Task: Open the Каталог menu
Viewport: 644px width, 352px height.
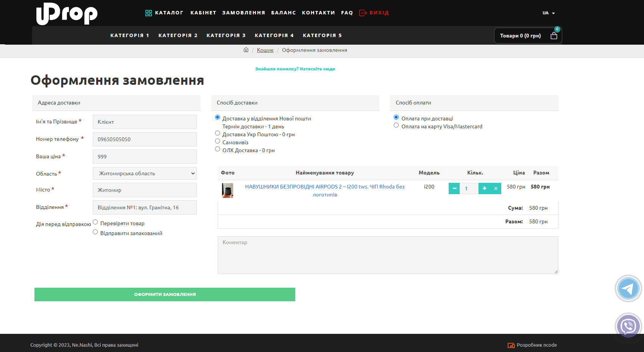Action: point(164,13)
